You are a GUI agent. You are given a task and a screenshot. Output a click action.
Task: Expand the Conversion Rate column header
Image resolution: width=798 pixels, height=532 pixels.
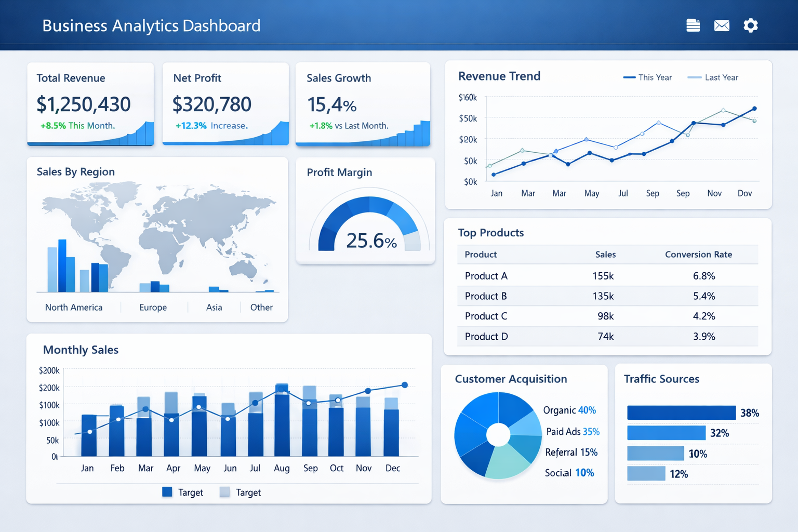pos(698,255)
